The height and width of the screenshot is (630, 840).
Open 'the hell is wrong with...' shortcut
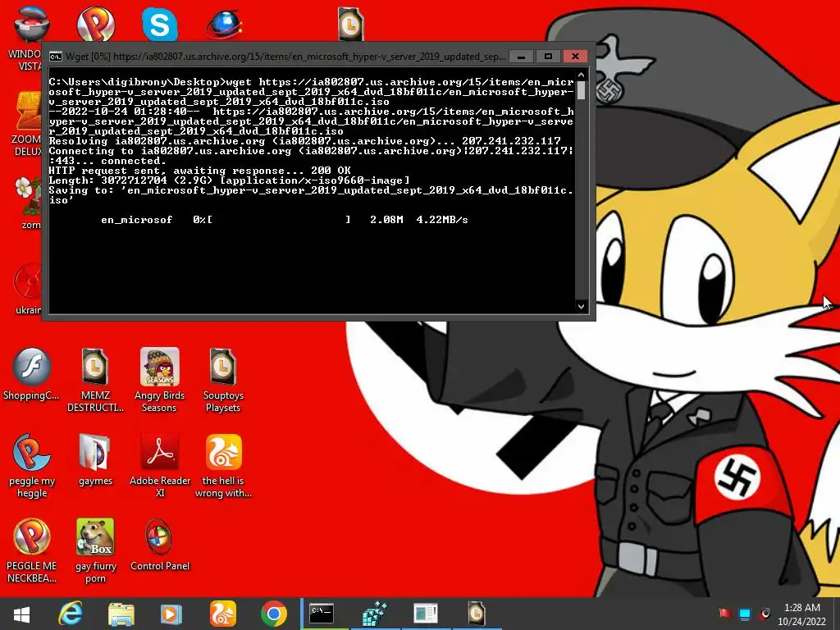pos(223,466)
